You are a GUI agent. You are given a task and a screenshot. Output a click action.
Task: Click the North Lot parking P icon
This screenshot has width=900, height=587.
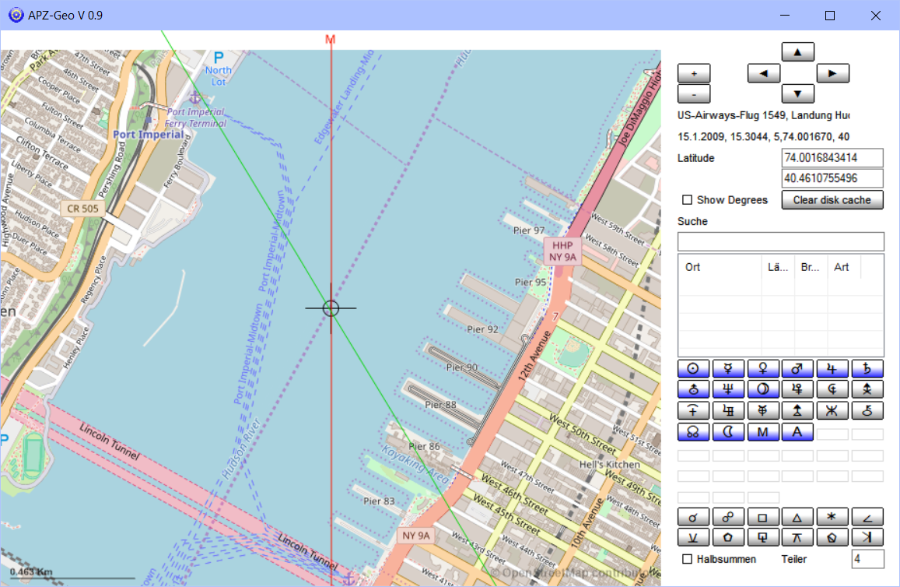click(218, 57)
